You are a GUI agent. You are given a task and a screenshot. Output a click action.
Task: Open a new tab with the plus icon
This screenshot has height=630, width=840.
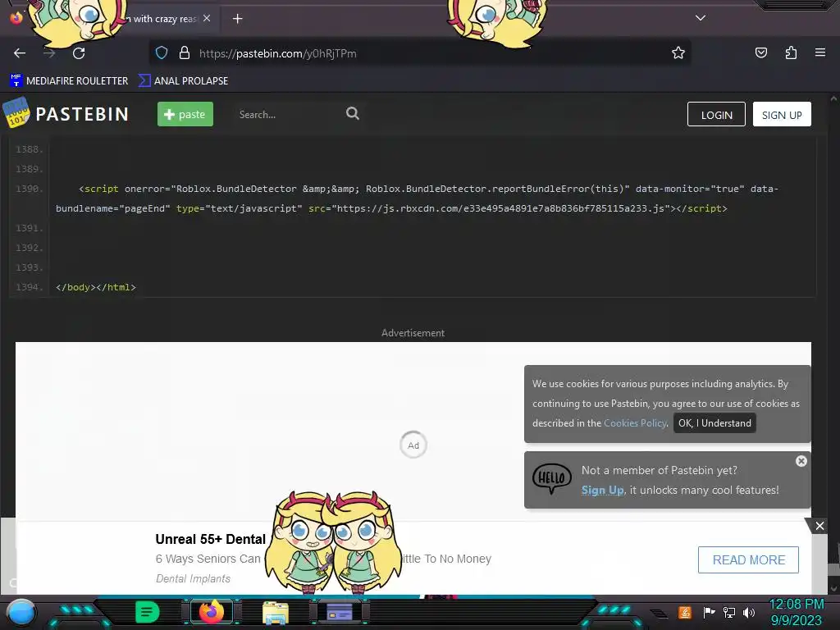(237, 19)
